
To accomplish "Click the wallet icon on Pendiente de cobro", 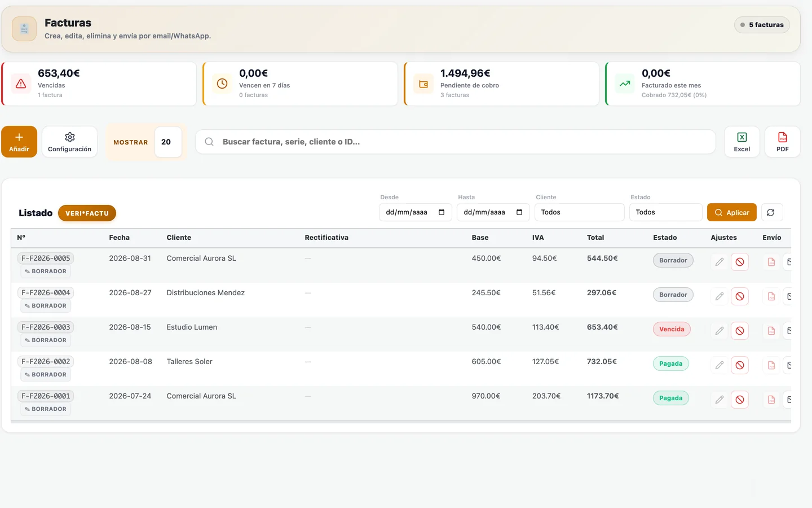I will [423, 84].
